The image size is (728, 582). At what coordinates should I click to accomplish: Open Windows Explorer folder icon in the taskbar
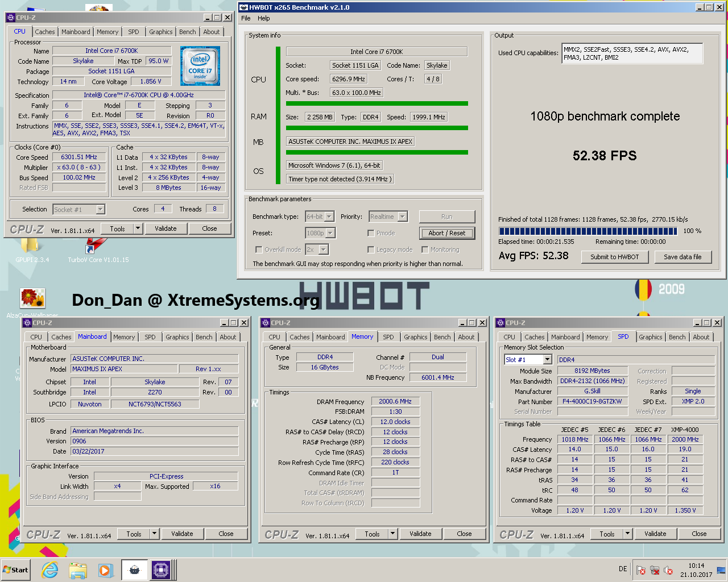point(78,570)
